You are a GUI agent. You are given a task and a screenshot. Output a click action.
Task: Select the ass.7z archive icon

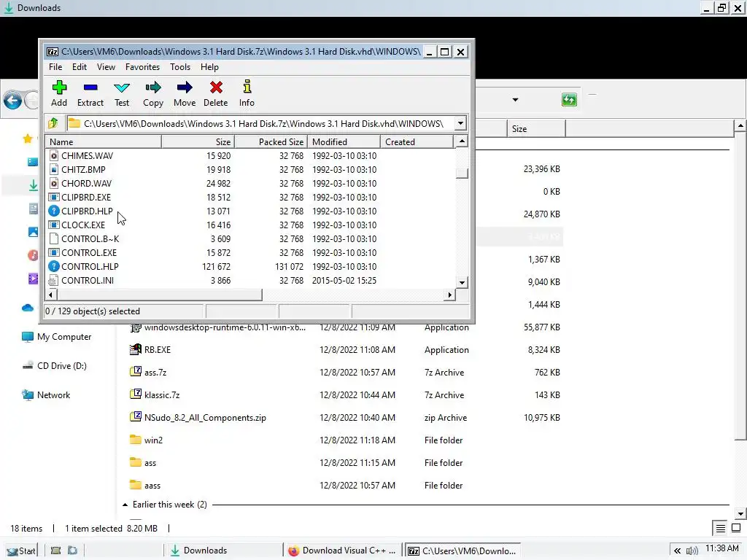coord(136,372)
